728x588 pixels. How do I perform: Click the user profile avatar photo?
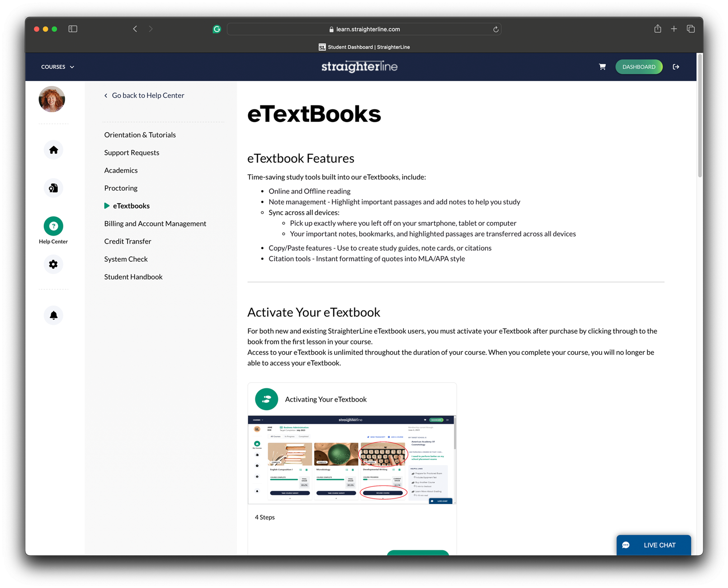coord(52,99)
